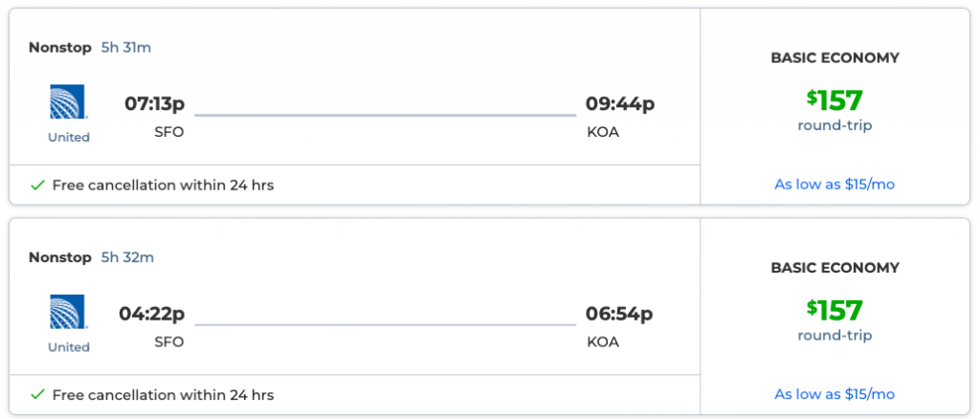Click the Basic Economy label on the 07:13p flight
Screen dimensions: 980x419
835,57
